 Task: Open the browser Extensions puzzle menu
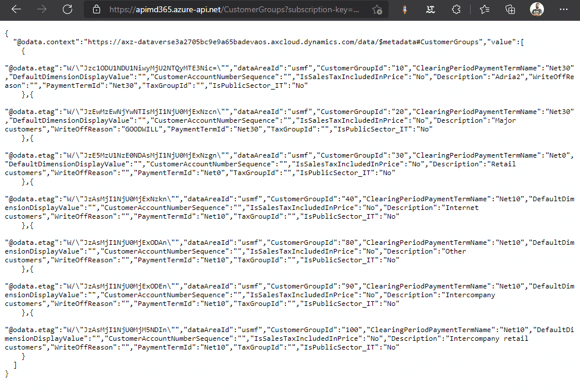456,9
